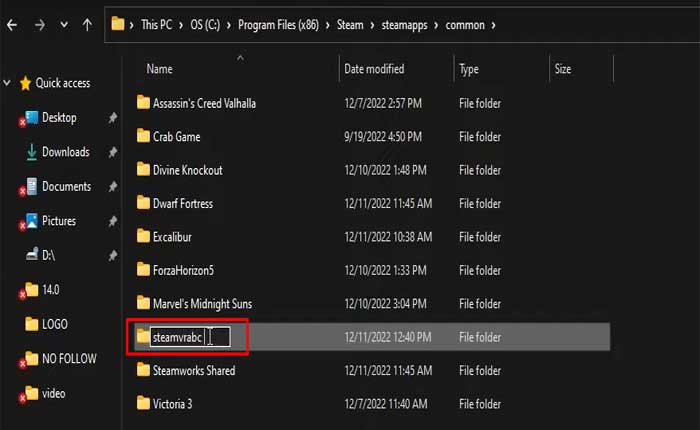700x430 pixels.
Task: Open Documents from Quick access
Action: 67,187
